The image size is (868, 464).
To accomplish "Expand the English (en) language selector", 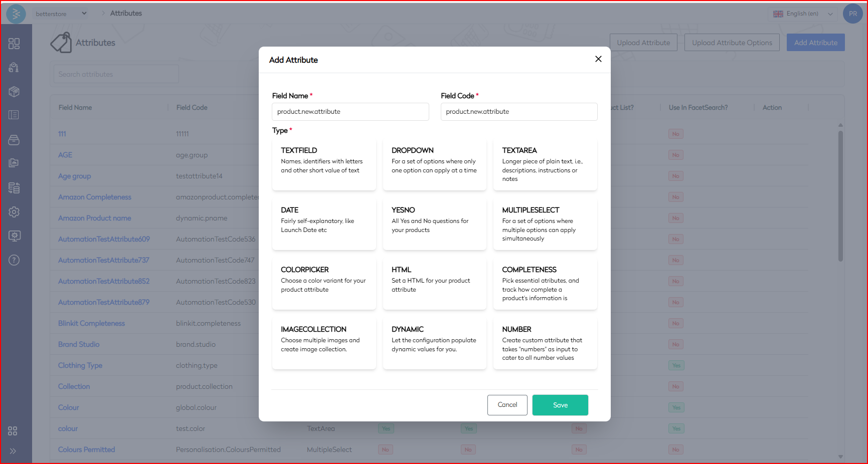I will coord(803,14).
